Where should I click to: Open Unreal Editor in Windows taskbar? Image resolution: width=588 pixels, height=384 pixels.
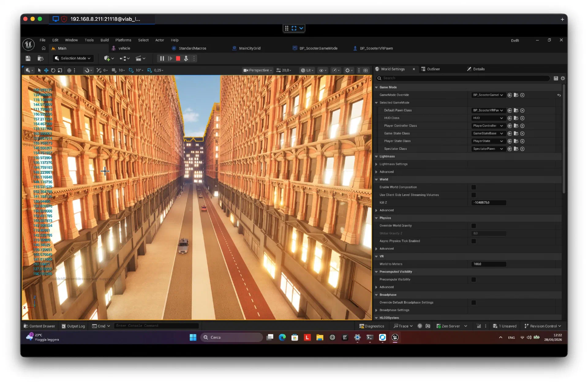click(395, 337)
